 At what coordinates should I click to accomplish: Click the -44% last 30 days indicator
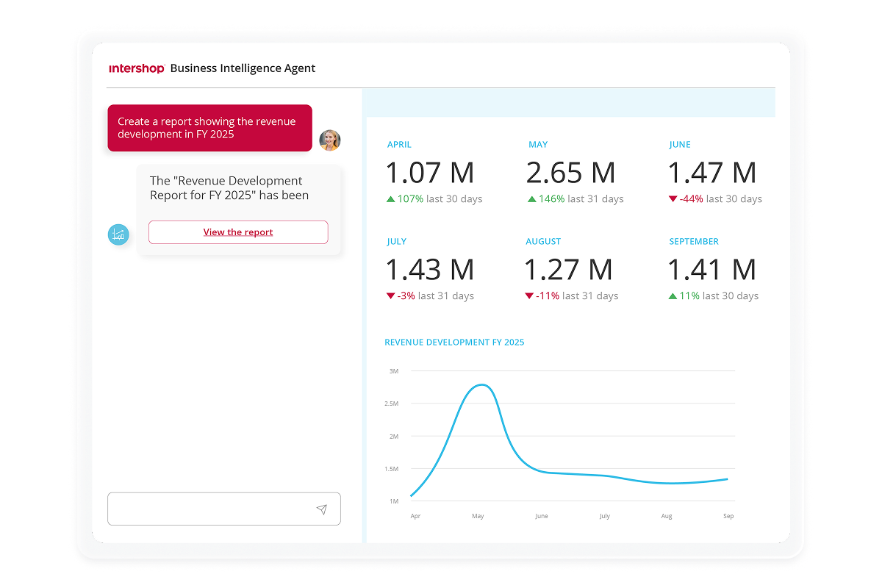tap(715, 199)
